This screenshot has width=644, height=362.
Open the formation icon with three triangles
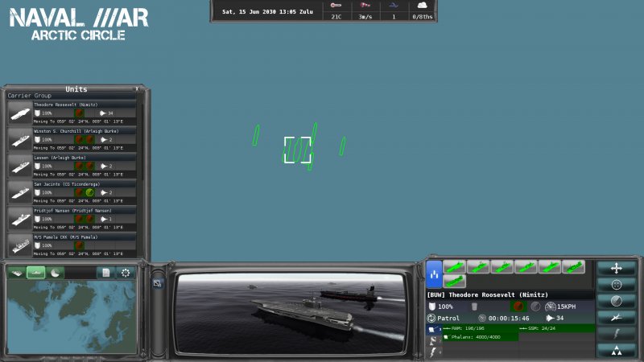pos(617,349)
